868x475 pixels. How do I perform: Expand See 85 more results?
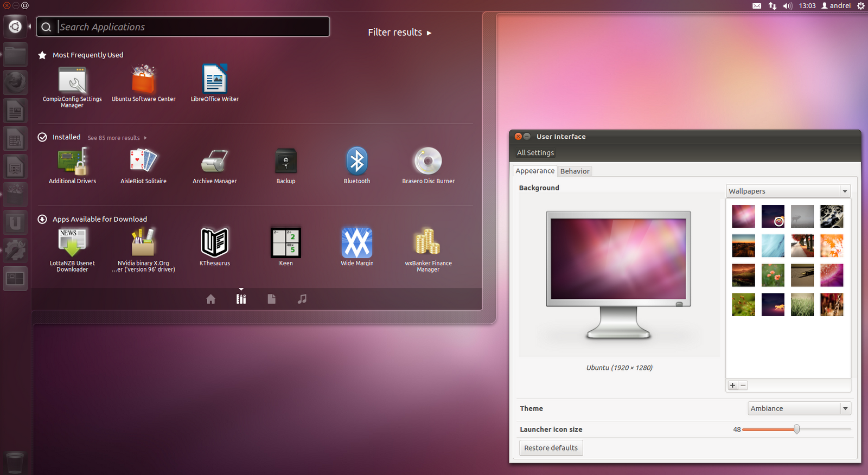(117, 138)
